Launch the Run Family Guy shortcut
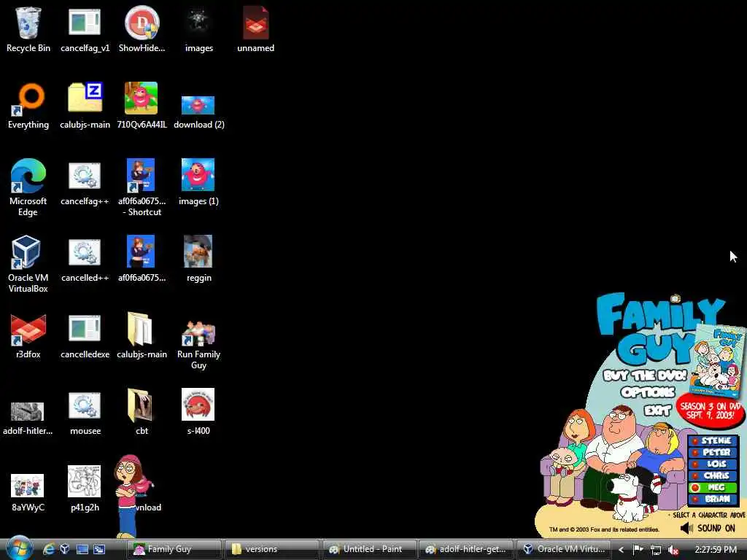The image size is (747, 560). click(198, 344)
